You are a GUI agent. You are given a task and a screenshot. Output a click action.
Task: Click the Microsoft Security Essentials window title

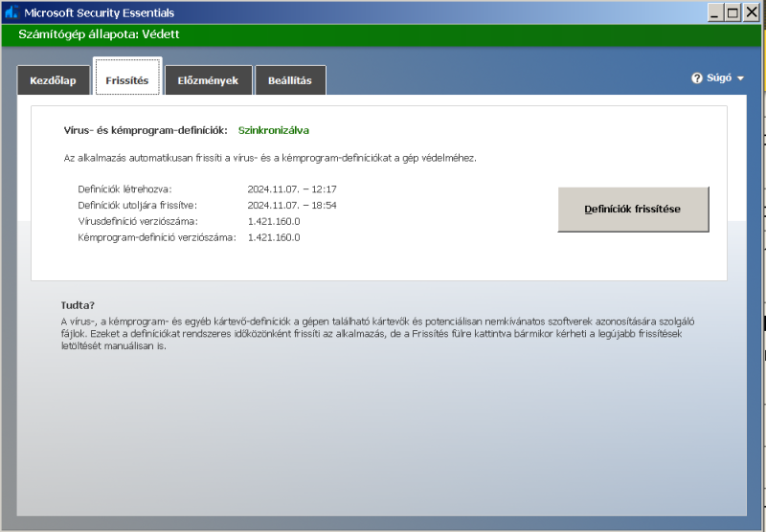tap(100, 13)
